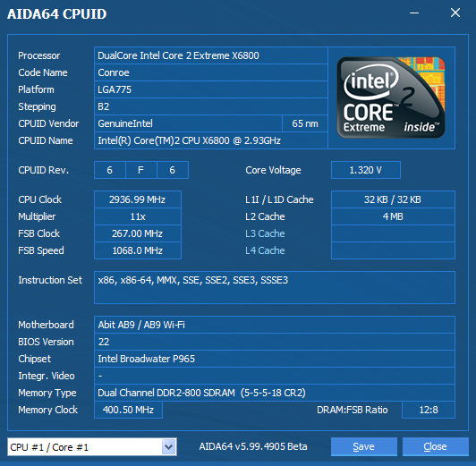Click the Intel Broadwater P965 chipset field
Image resolution: width=476 pixels, height=466 pixels.
(275, 359)
